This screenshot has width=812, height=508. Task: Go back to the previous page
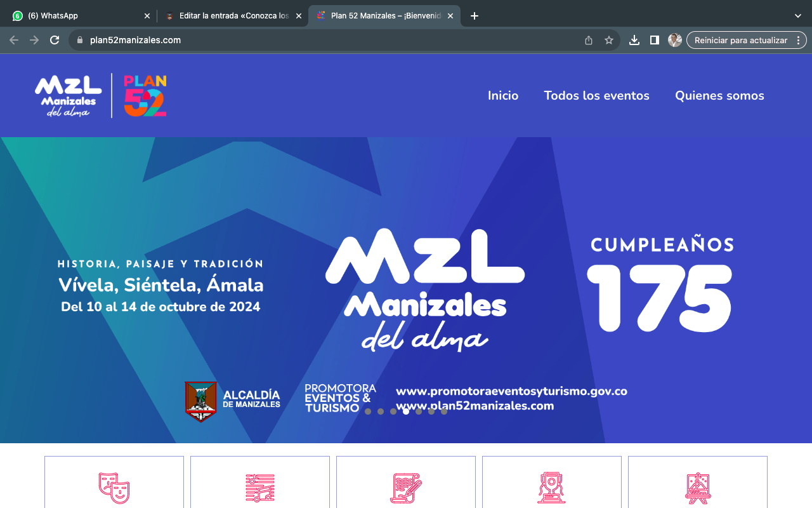tap(14, 40)
